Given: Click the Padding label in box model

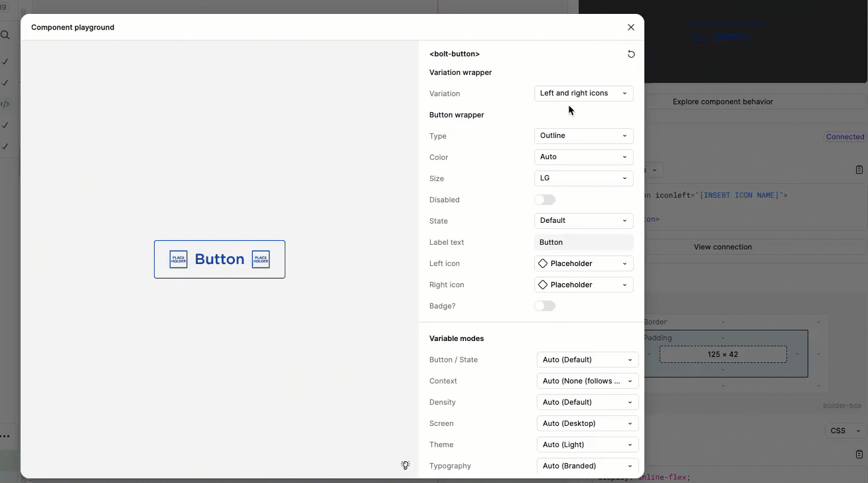Looking at the screenshot, I should 658,338.
